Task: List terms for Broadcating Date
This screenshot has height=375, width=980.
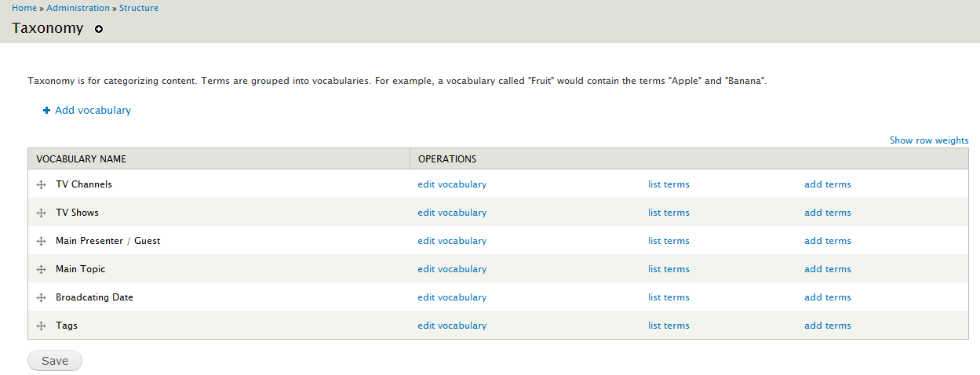Action: (669, 297)
